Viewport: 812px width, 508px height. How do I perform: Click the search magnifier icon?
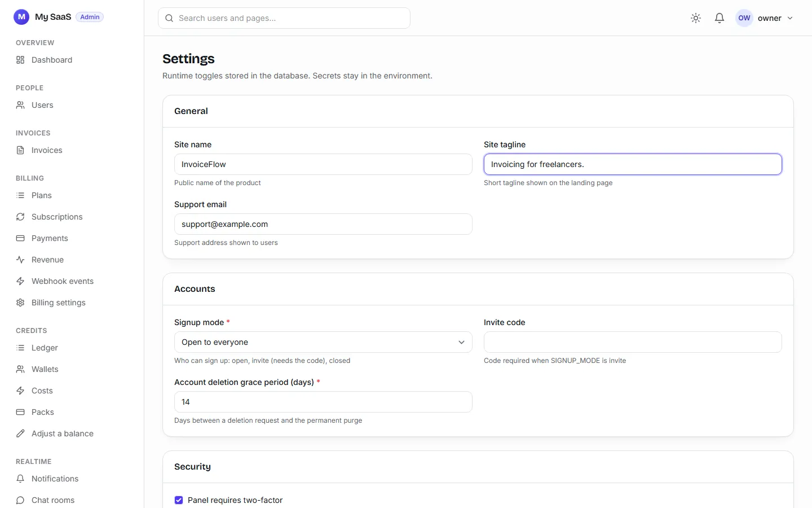(169, 18)
